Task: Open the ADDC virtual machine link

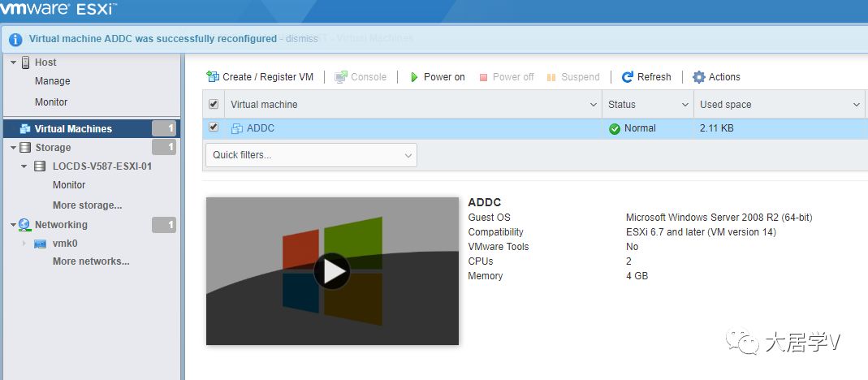Action: tap(260, 128)
